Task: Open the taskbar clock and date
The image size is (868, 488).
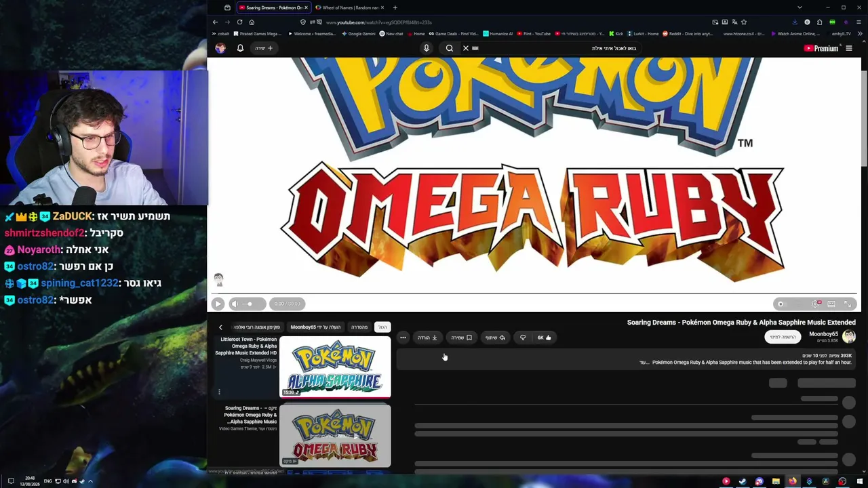Action: point(30,481)
